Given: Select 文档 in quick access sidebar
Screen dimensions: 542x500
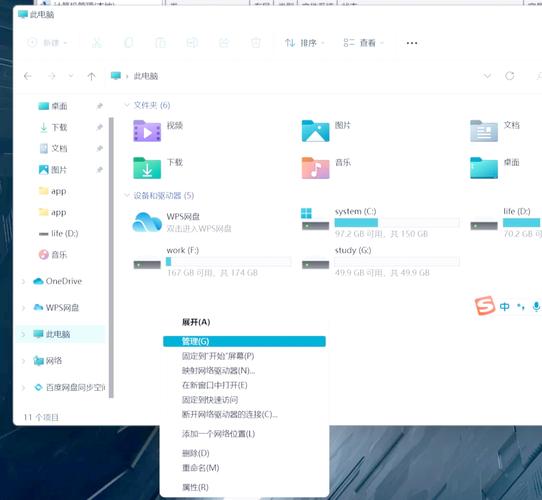Looking at the screenshot, I should coord(53,149).
